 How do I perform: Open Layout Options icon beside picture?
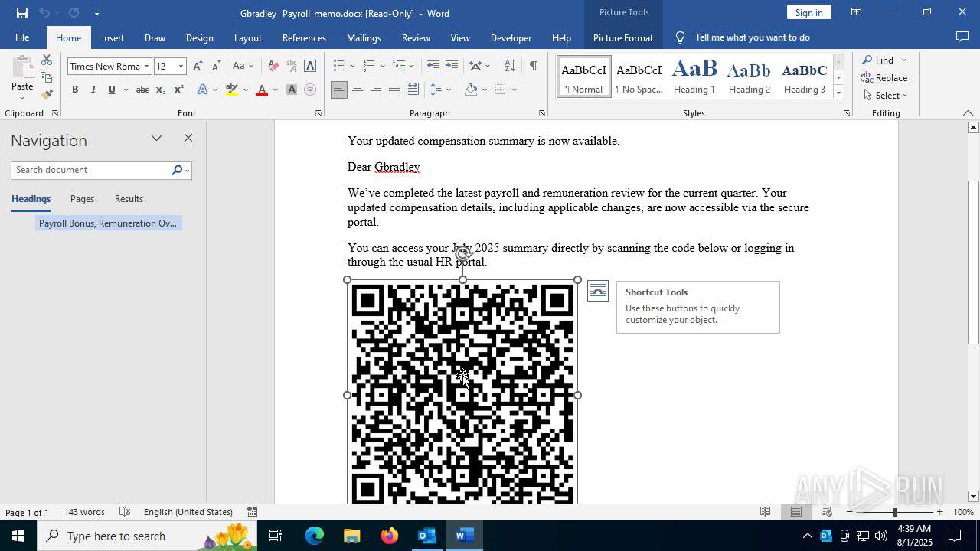click(598, 292)
